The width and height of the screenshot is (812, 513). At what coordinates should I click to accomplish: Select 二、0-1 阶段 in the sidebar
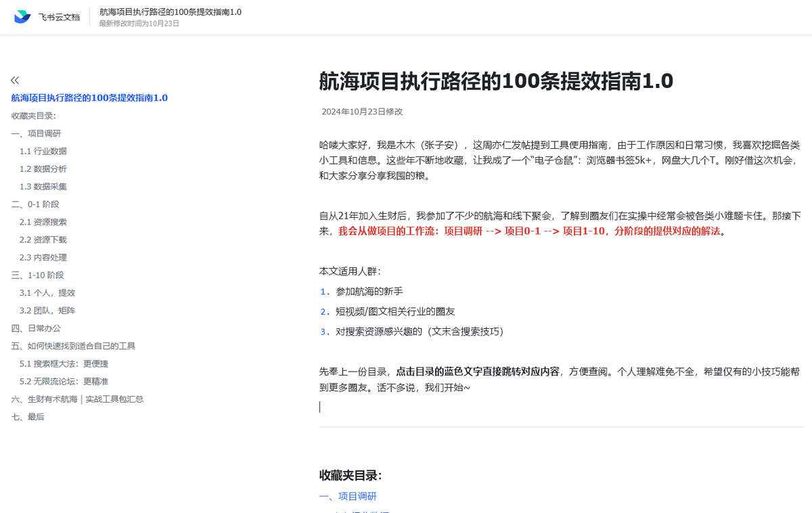[37, 204]
